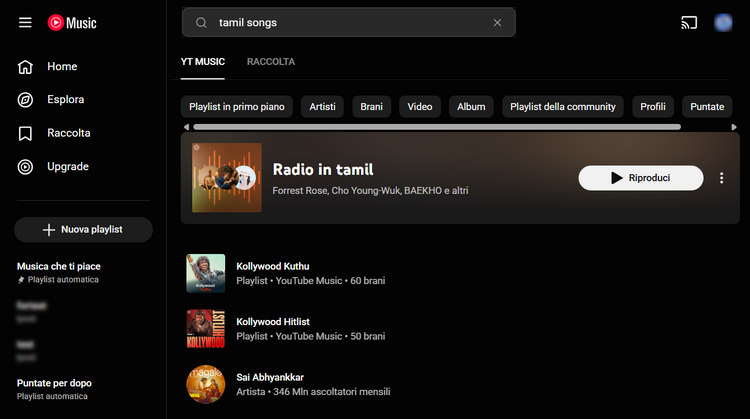Play Radio in tamil with Riproduci

pyautogui.click(x=641, y=178)
